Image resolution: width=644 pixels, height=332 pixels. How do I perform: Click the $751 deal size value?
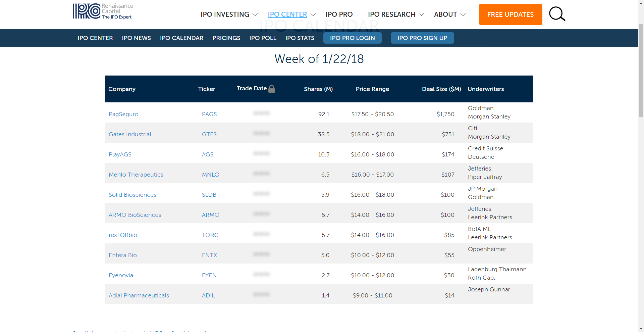[448, 134]
